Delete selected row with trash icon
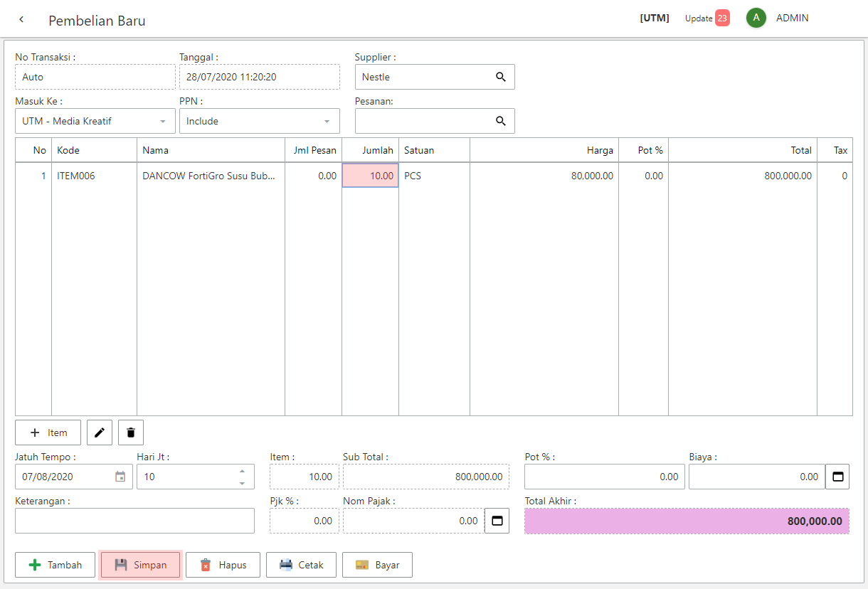Screen dimensions: 868x589 coord(131,433)
